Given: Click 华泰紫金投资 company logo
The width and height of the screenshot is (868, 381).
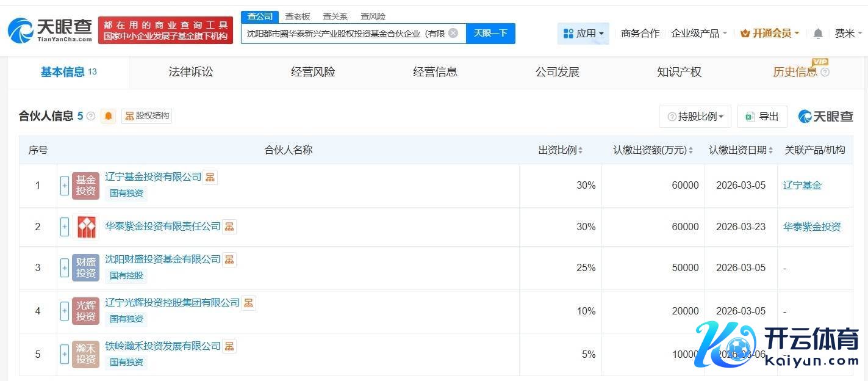Looking at the screenshot, I should (85, 227).
